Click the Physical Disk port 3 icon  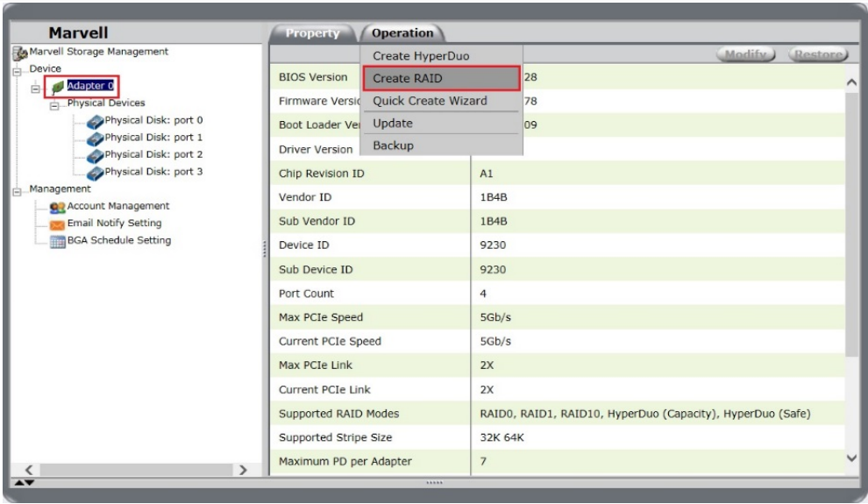coord(95,173)
